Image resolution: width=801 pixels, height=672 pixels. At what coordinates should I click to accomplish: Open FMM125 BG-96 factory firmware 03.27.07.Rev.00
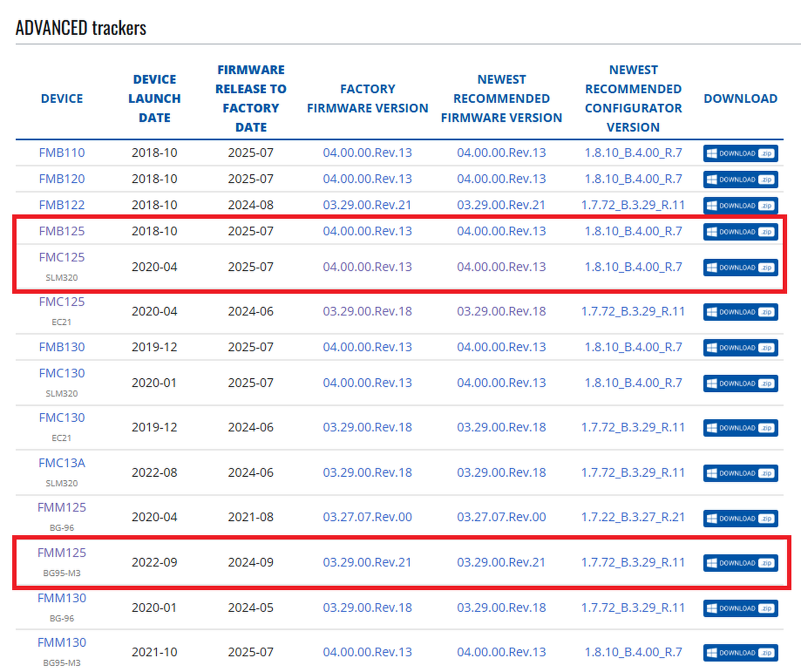[x=367, y=517]
